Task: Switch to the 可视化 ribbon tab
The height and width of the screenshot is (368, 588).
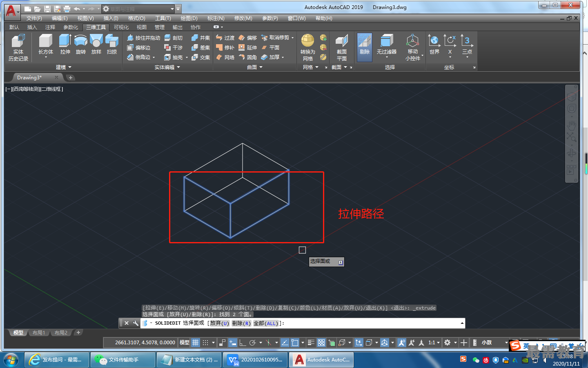Action: pyautogui.click(x=121, y=27)
